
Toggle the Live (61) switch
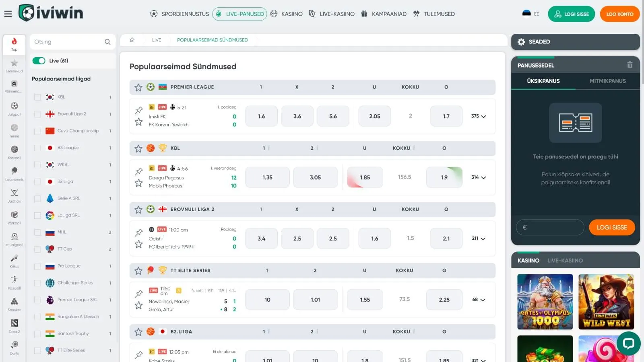(x=39, y=61)
